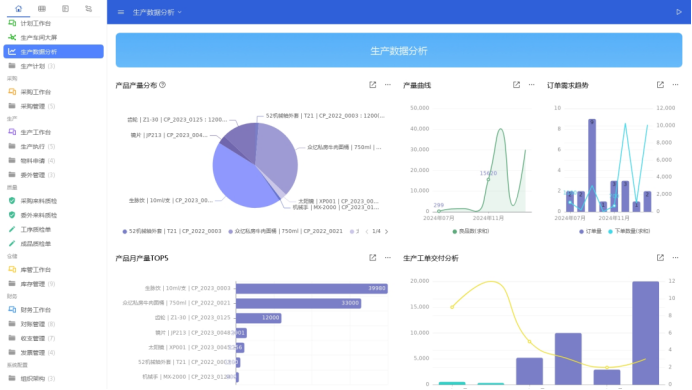
Task: Click the 15620 data label on 产量曲线
Action: pyautogui.click(x=488, y=173)
